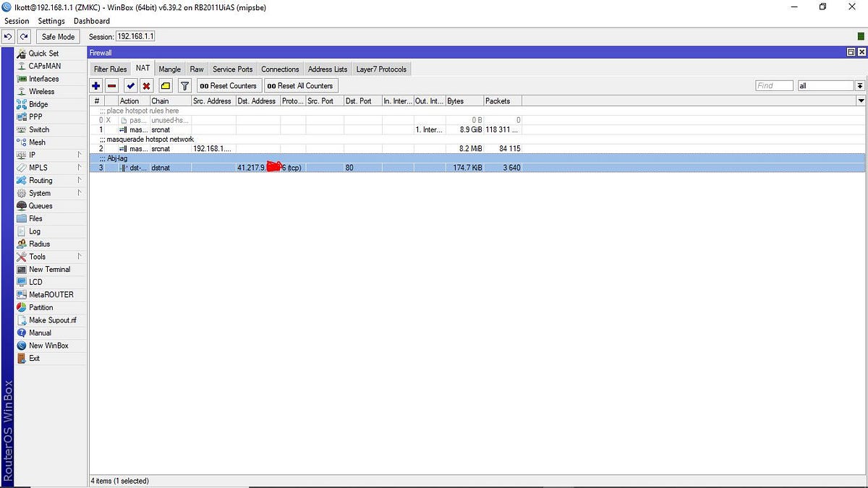Open the Bridge section in sidebar
The image size is (868, 488).
click(x=40, y=104)
